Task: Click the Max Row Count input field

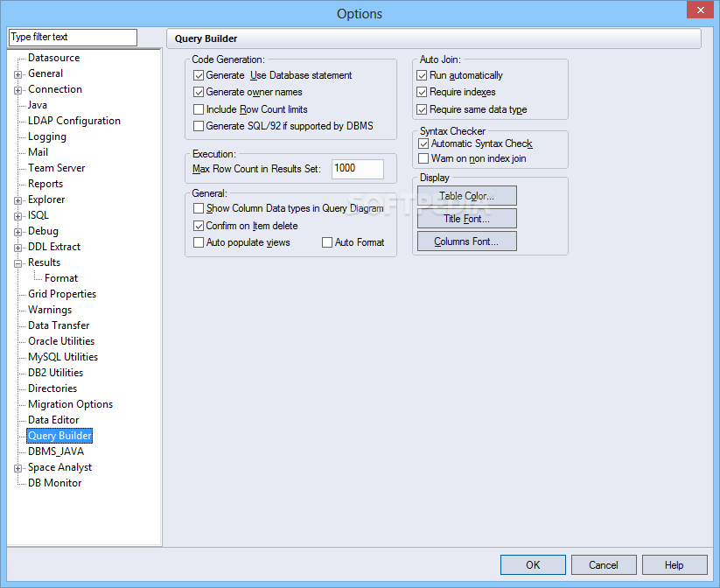Action: click(358, 169)
